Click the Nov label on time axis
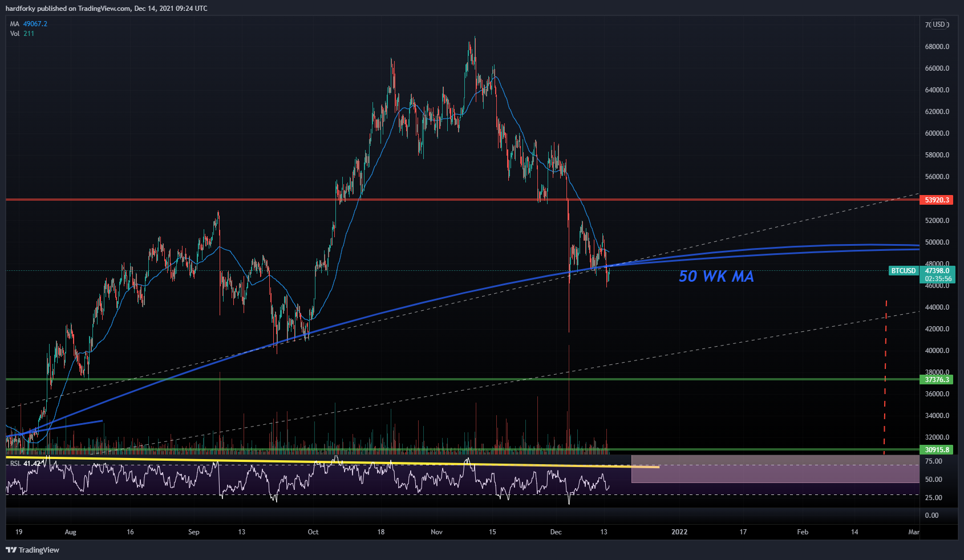 click(x=436, y=532)
